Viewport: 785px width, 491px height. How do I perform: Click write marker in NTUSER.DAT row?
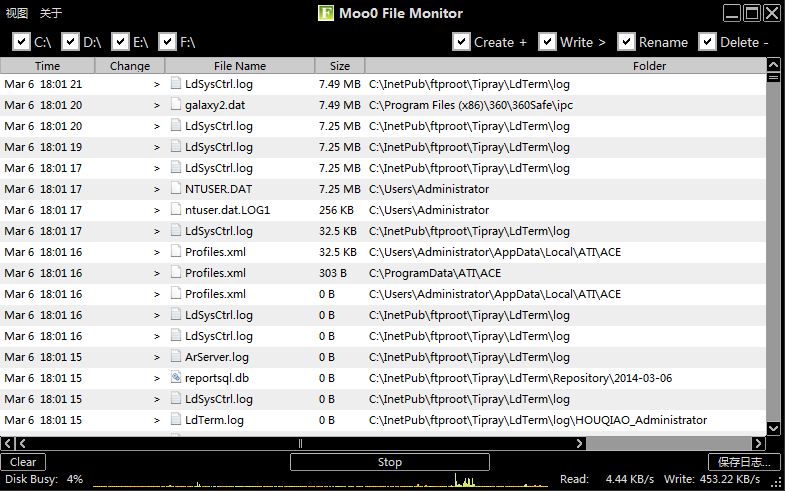[157, 189]
